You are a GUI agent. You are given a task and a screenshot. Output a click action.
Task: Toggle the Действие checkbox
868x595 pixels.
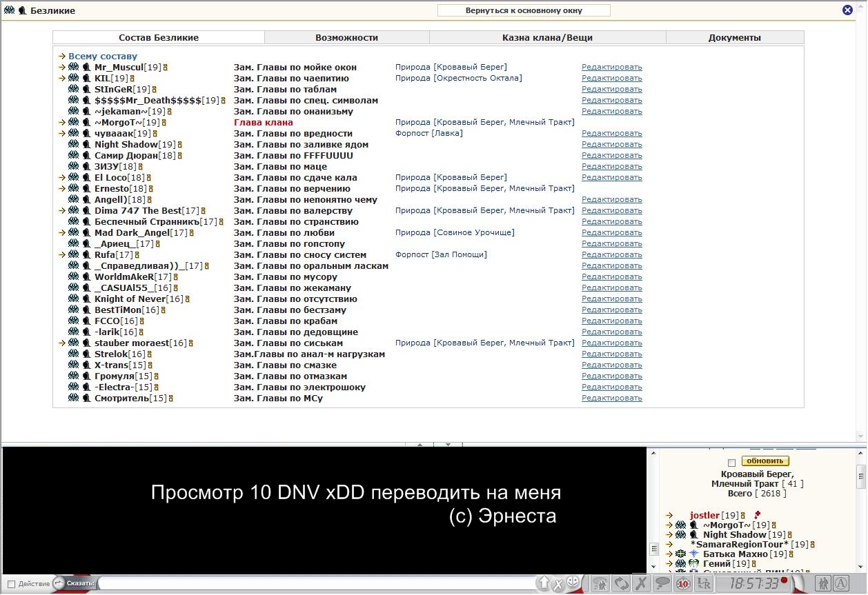11,585
